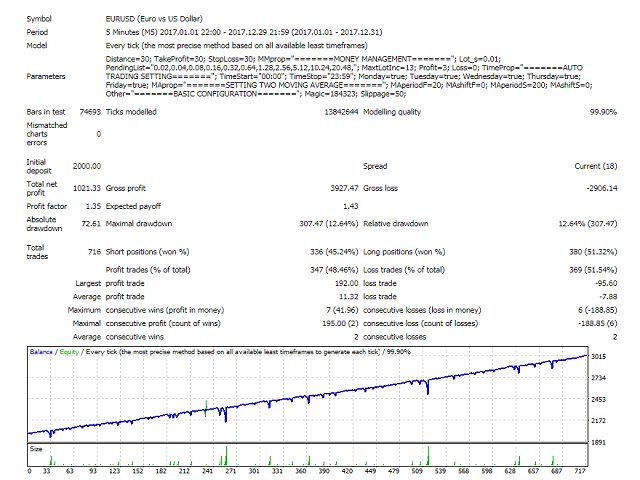Click the Modelling quality label
The height and width of the screenshot is (480, 640).
(x=392, y=112)
